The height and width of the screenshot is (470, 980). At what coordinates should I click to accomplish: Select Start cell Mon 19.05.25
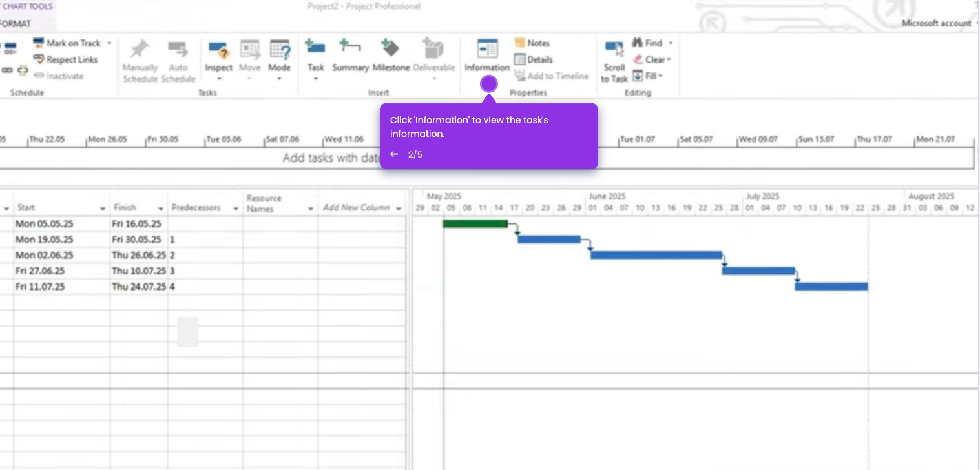click(61, 240)
